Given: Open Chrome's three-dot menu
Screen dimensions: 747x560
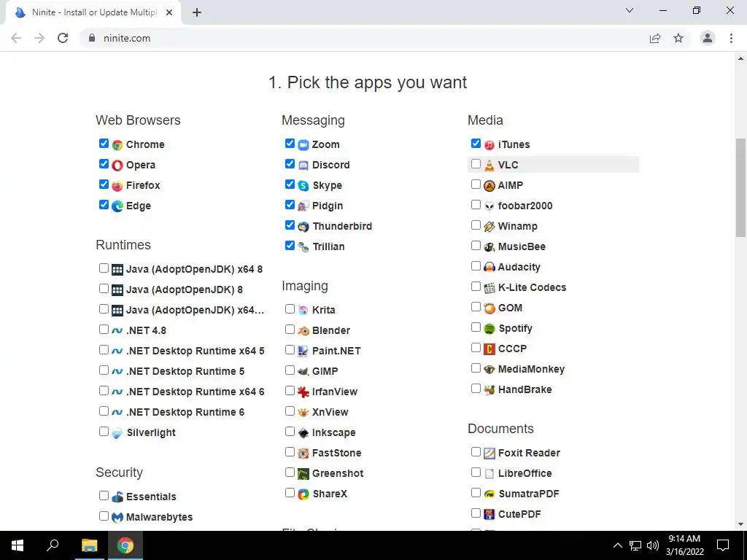Looking at the screenshot, I should [x=731, y=38].
